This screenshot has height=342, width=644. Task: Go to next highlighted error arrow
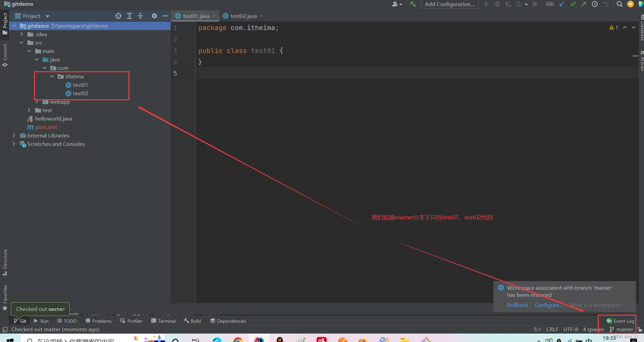pyautogui.click(x=634, y=27)
